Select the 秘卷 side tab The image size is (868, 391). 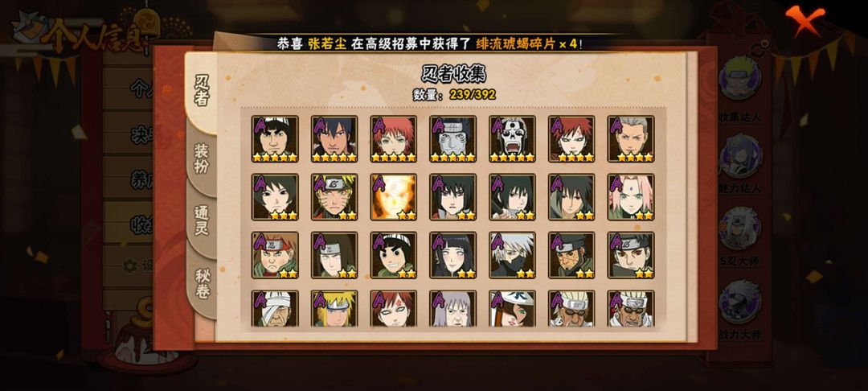(202, 283)
